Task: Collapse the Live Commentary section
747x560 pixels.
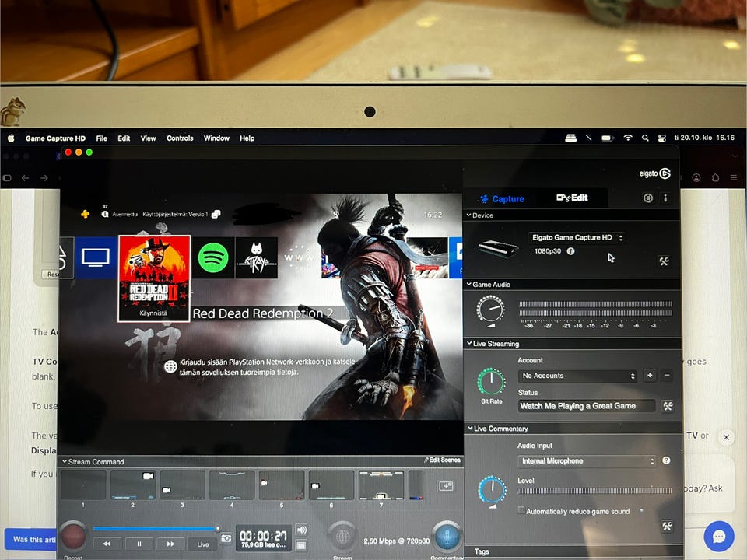Action: point(470,429)
